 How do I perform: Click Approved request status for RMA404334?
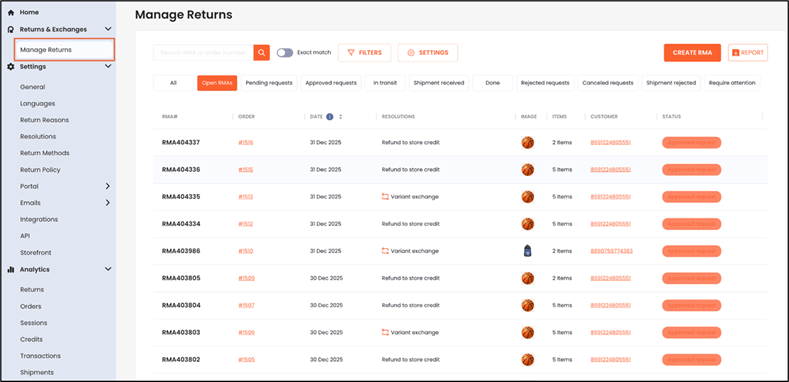[x=691, y=224]
